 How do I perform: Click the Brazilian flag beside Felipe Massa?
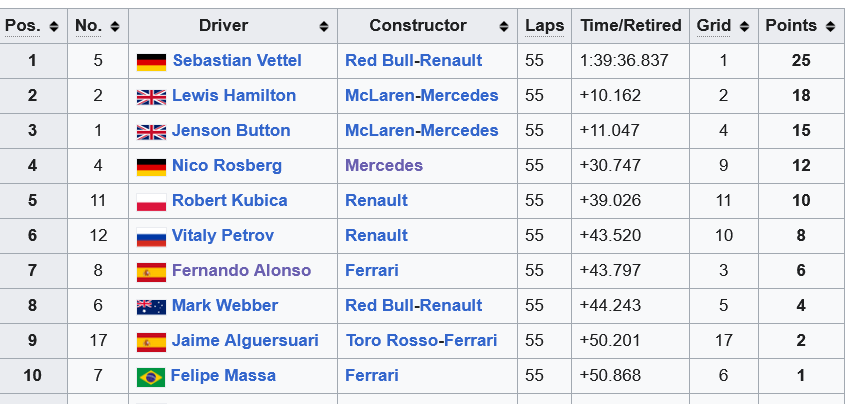pos(151,377)
